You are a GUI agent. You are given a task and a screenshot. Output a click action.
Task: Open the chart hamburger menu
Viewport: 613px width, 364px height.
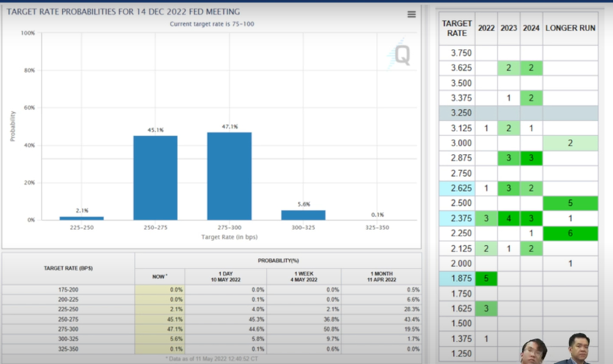click(x=412, y=15)
